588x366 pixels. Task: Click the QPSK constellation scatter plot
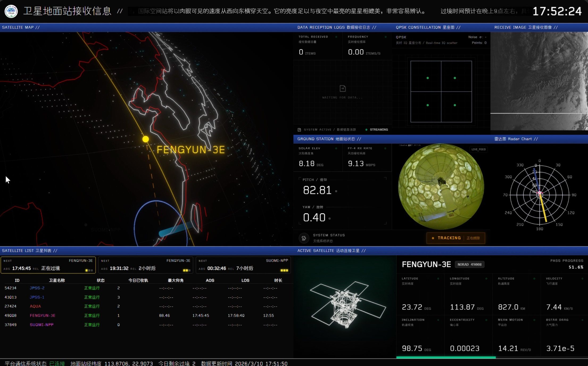(441, 92)
